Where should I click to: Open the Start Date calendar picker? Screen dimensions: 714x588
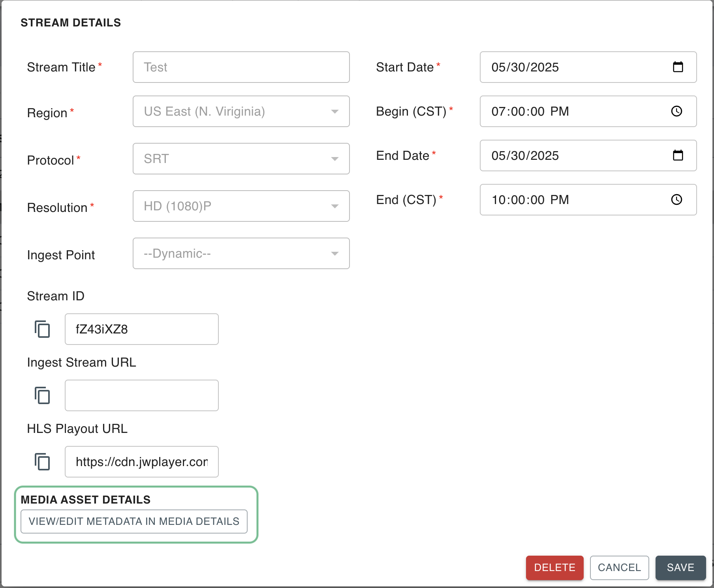click(x=678, y=67)
